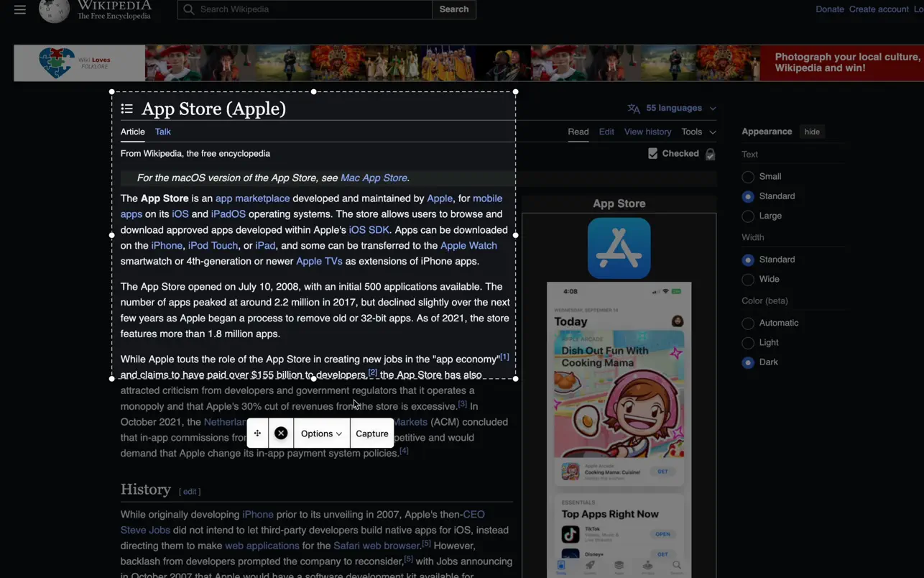Toggle the Checked checkbox
Image resolution: width=924 pixels, height=578 pixels.
(x=652, y=154)
